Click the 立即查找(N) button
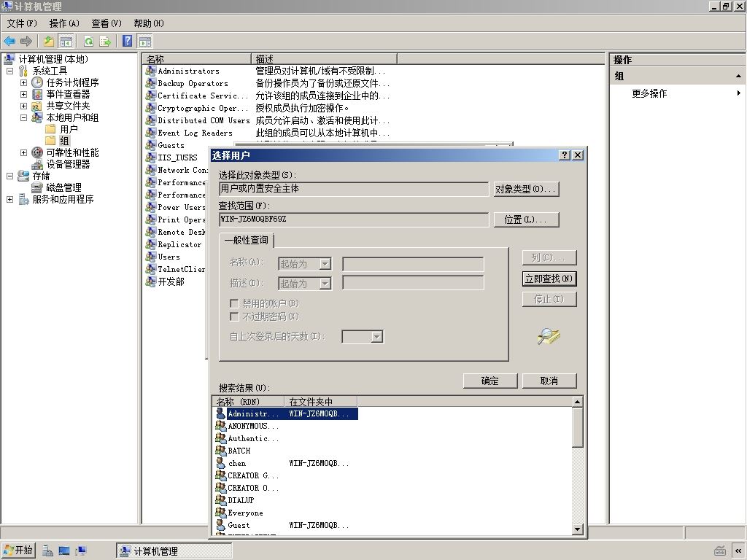This screenshot has height=560, width=747. [549, 279]
